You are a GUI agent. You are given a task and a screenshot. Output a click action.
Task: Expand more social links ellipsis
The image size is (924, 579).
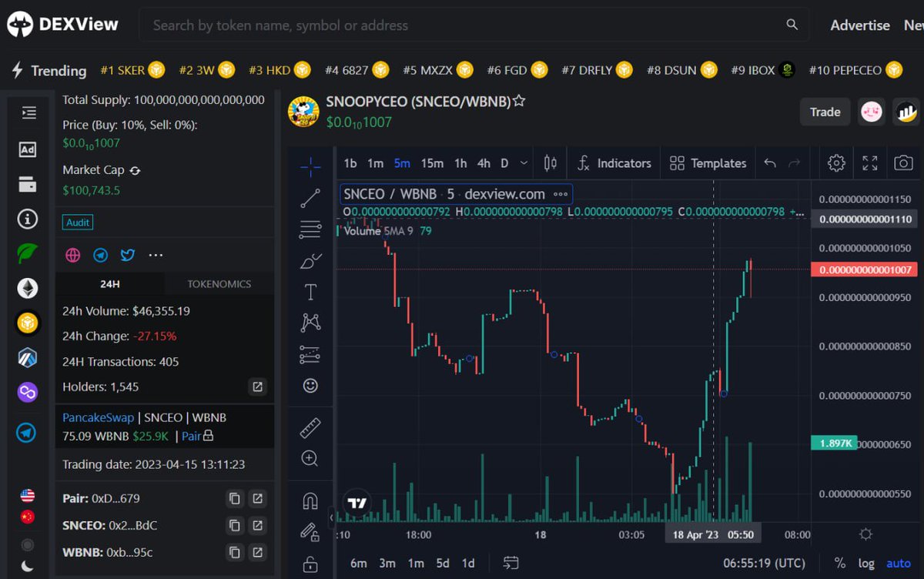click(156, 255)
